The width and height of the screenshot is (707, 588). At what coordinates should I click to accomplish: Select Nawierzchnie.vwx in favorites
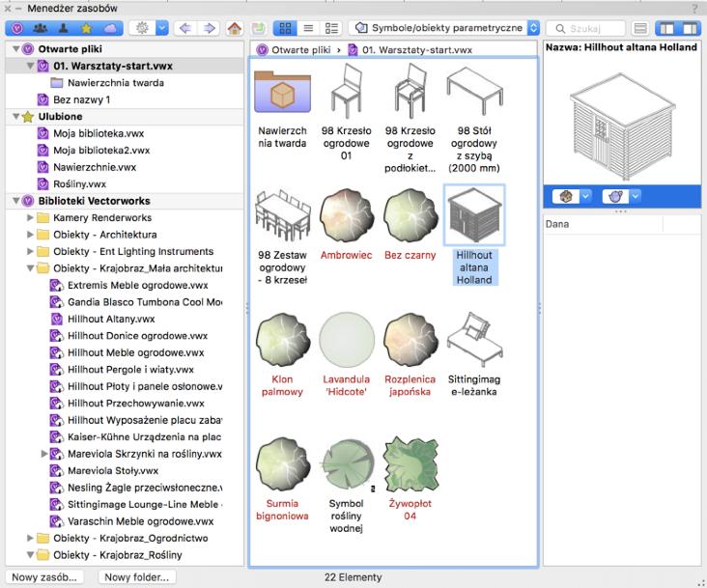(87, 167)
